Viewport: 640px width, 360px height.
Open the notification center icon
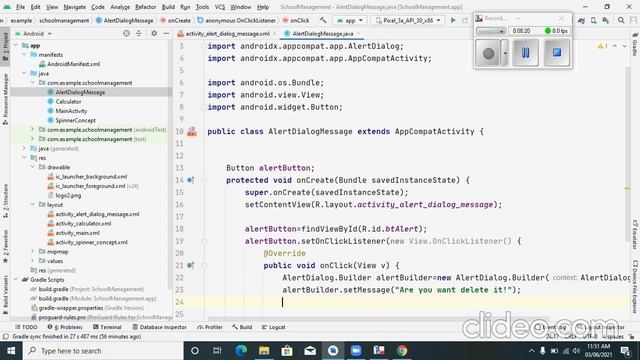(x=625, y=351)
